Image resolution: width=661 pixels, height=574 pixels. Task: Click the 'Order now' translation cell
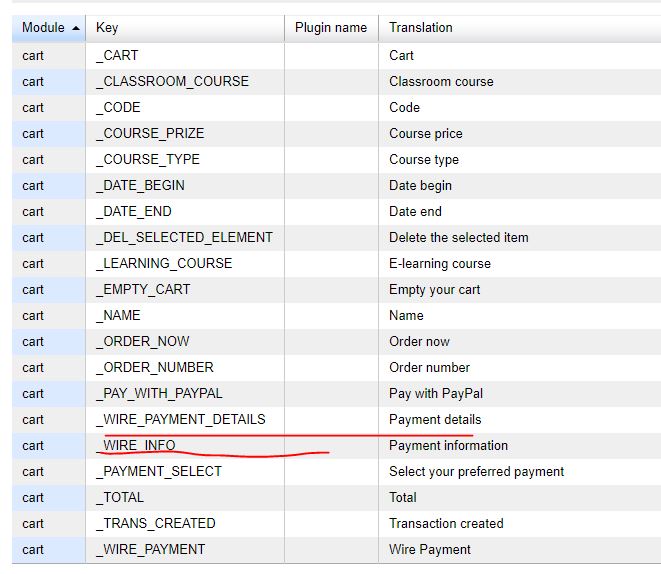pyautogui.click(x=419, y=341)
